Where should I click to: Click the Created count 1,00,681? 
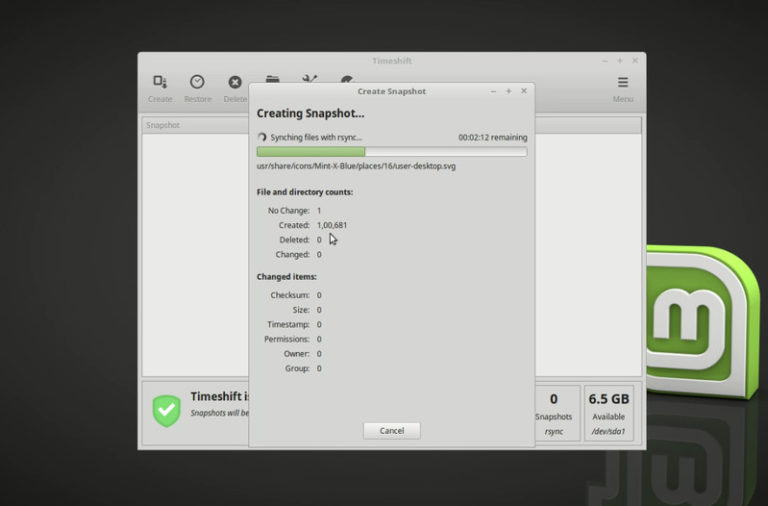coord(332,225)
